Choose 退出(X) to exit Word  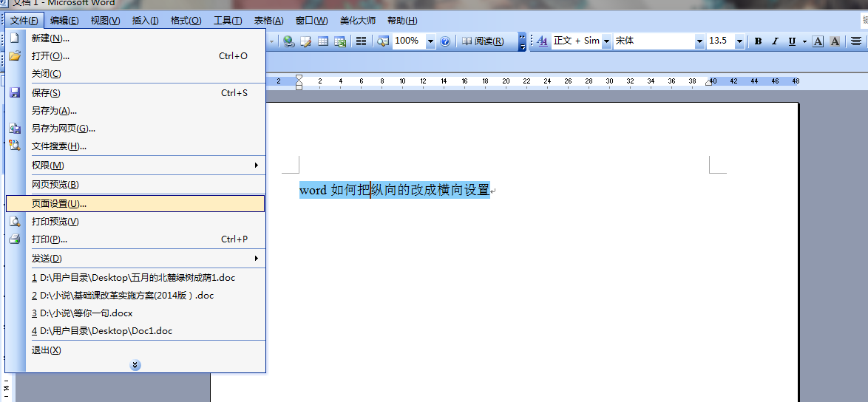(x=135, y=350)
